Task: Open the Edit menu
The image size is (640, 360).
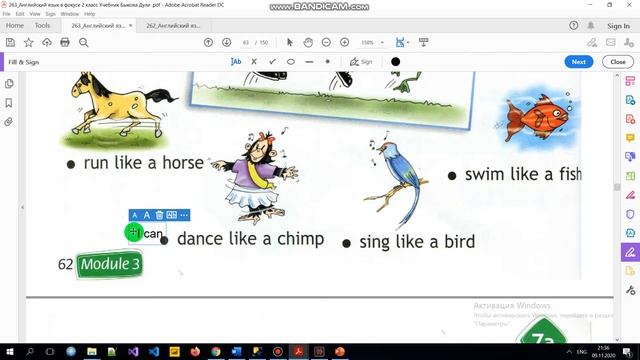Action: pyautogui.click(x=20, y=14)
